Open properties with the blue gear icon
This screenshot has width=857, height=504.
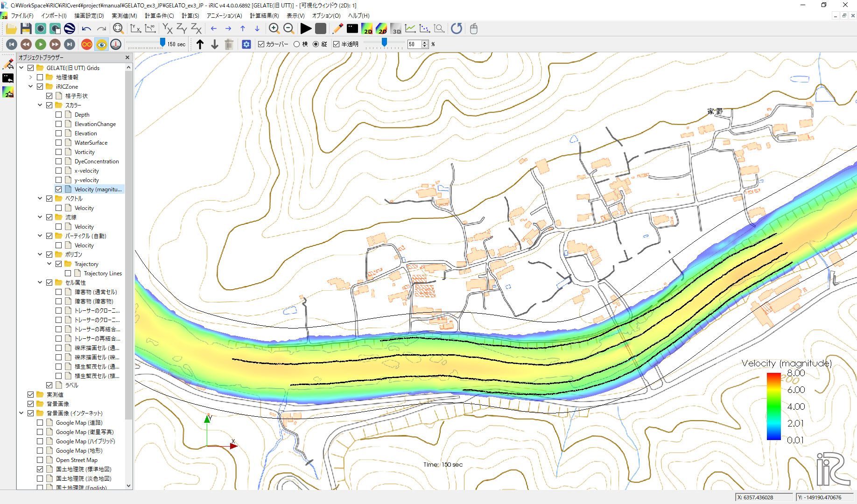(x=246, y=44)
